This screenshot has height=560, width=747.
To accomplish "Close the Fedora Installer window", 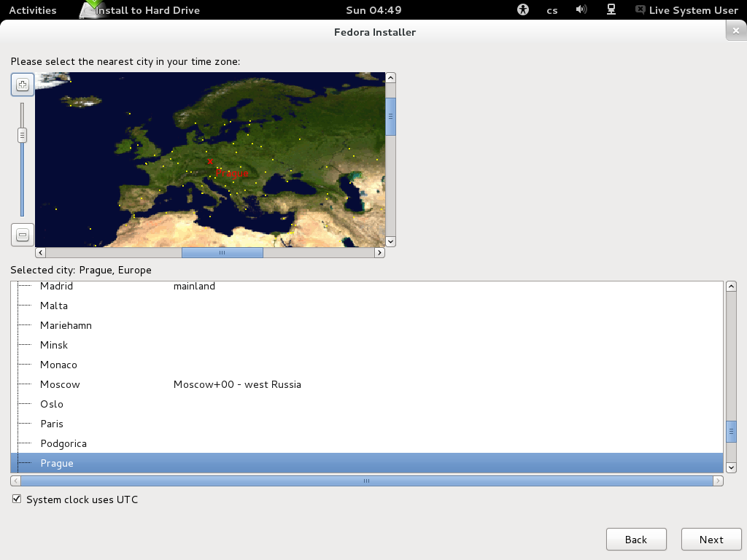I will 736,31.
